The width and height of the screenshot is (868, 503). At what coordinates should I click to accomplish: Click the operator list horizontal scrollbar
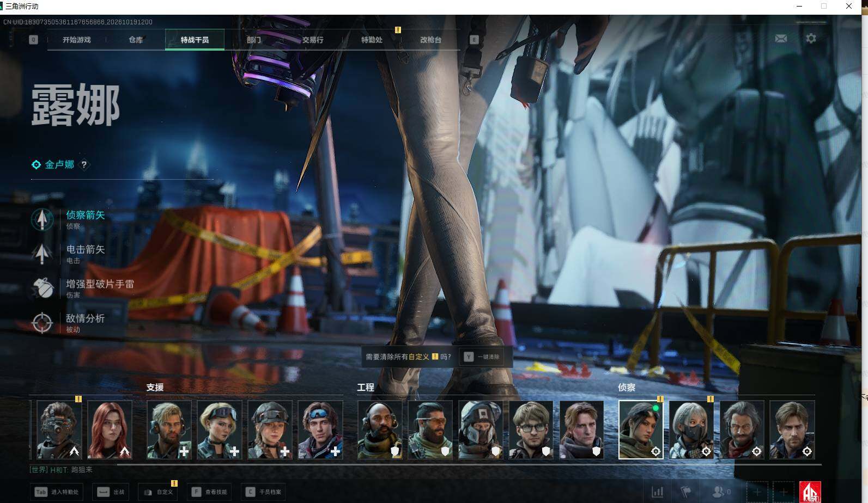pos(469,464)
